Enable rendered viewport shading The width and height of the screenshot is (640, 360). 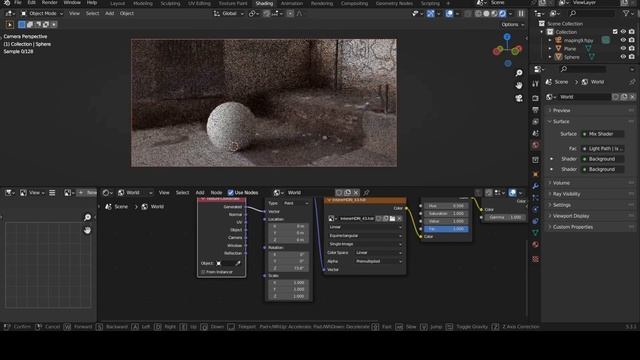[502, 13]
